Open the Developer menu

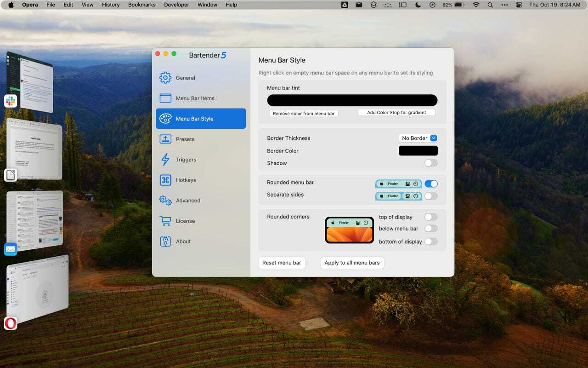[176, 5]
